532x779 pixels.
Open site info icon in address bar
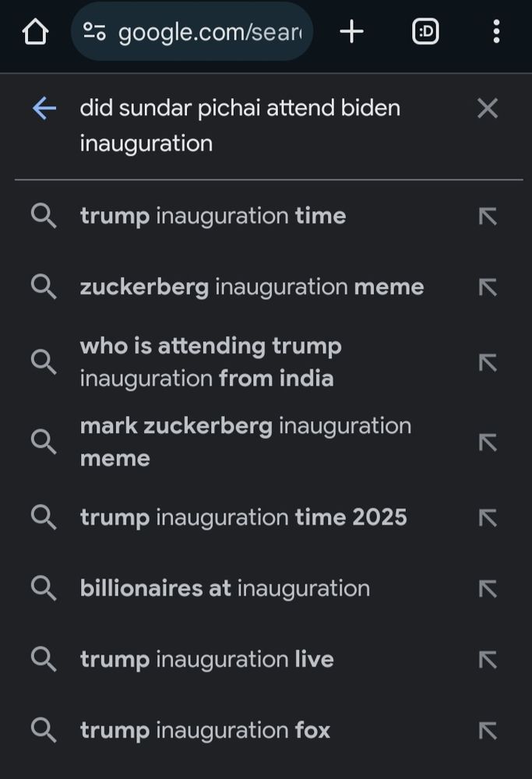(94, 32)
